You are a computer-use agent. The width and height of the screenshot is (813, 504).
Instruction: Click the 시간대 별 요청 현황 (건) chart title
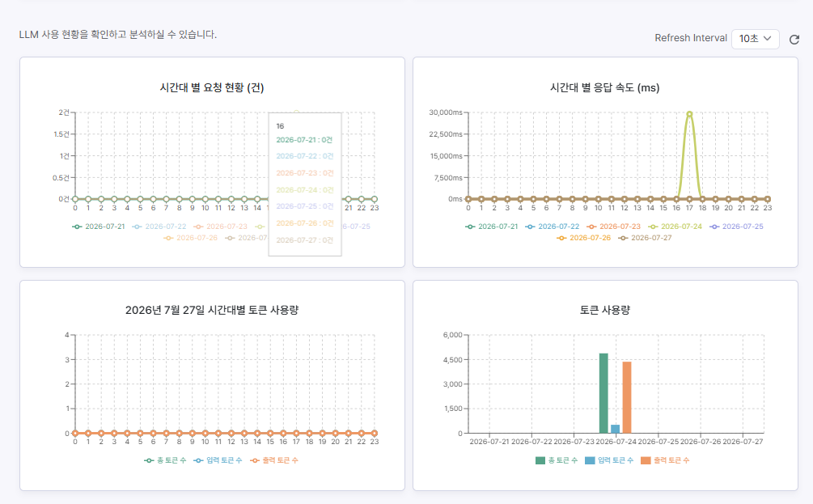(x=212, y=87)
